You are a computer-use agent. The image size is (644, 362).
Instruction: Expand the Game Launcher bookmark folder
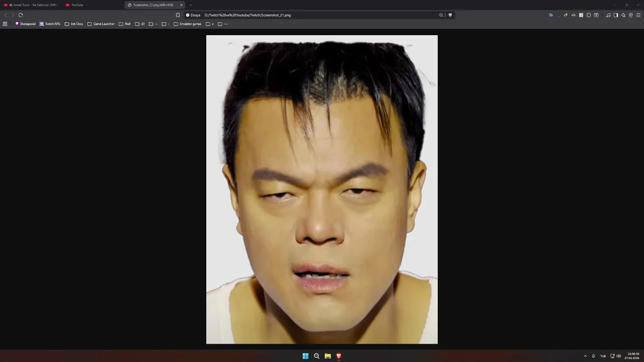click(x=101, y=24)
